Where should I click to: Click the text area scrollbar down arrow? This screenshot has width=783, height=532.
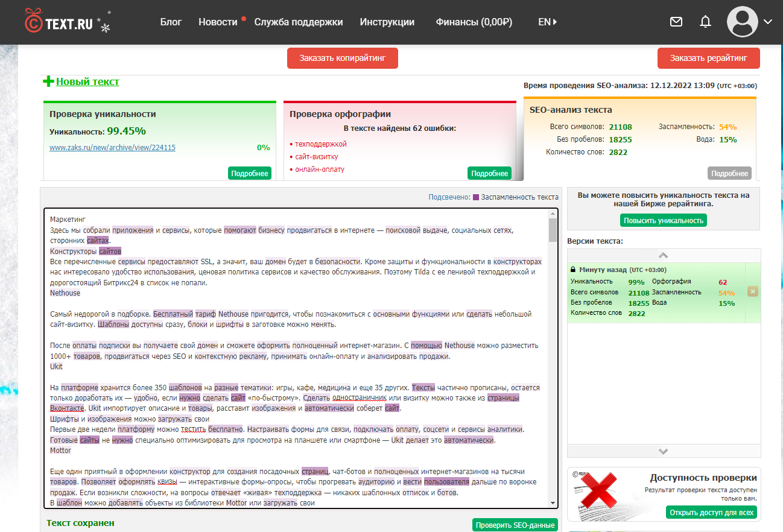tap(553, 503)
